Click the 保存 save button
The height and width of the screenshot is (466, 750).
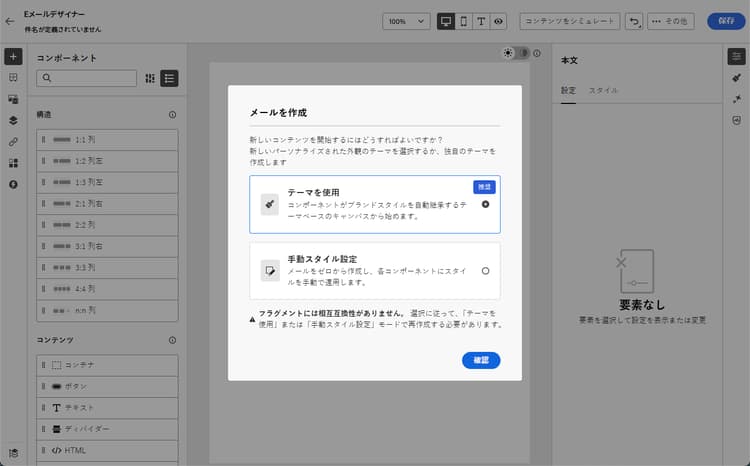coord(726,21)
